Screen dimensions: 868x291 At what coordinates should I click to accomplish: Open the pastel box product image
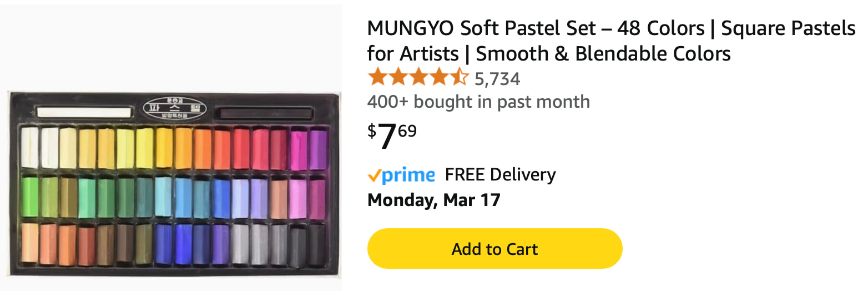(x=174, y=185)
